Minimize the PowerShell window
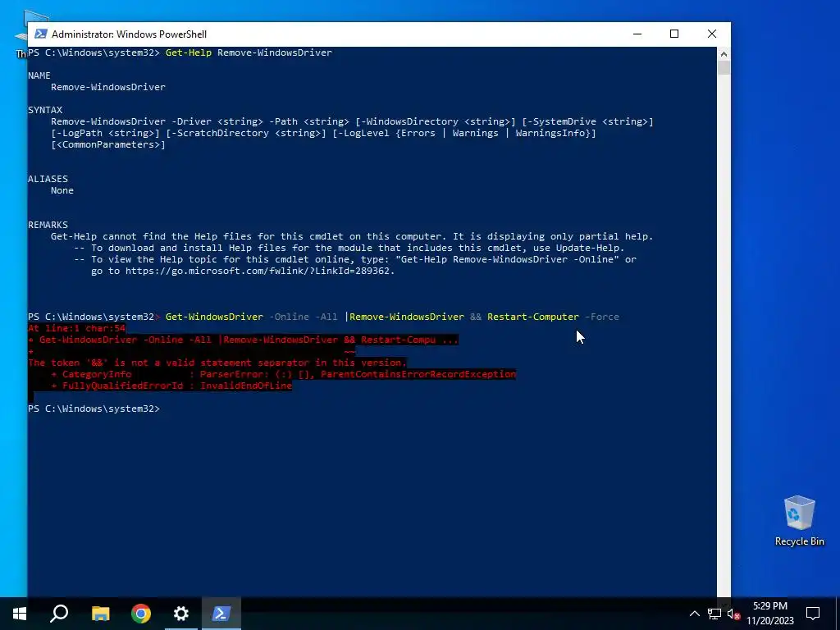The width and height of the screenshot is (840, 630). coord(637,34)
